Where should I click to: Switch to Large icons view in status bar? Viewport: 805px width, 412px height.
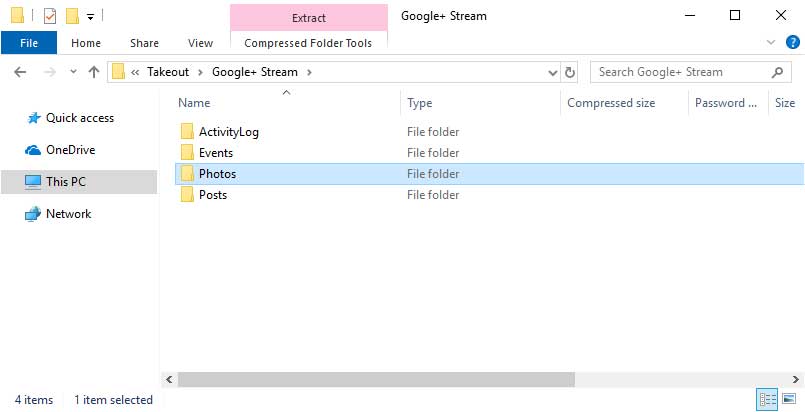(x=789, y=399)
